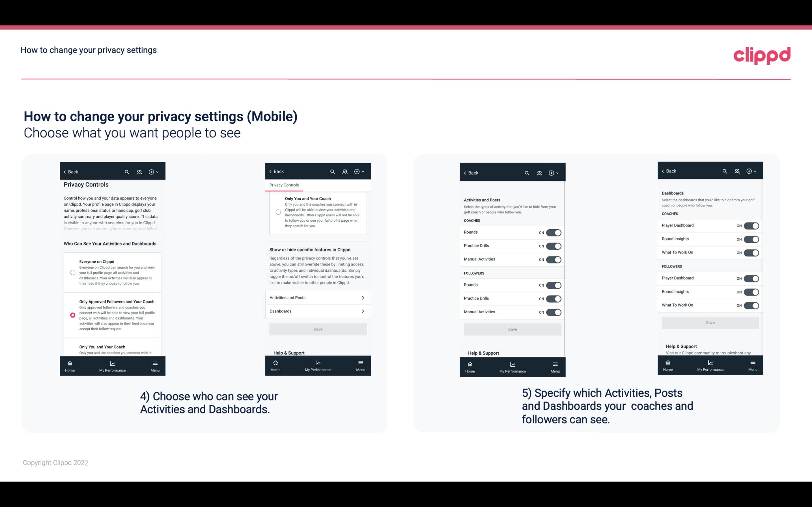812x507 pixels.
Task: Click Save button on Dashboards screen
Action: [x=710, y=323]
